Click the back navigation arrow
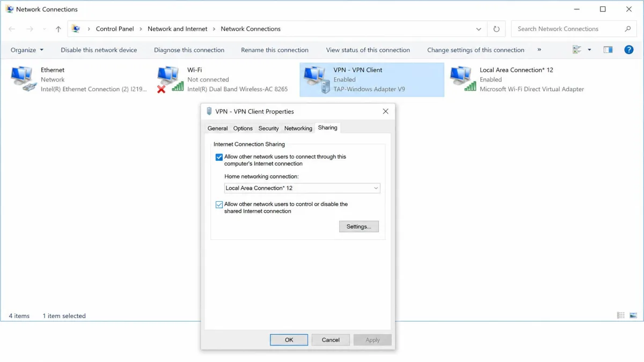Screen dimensions: 644x362 click(x=12, y=29)
